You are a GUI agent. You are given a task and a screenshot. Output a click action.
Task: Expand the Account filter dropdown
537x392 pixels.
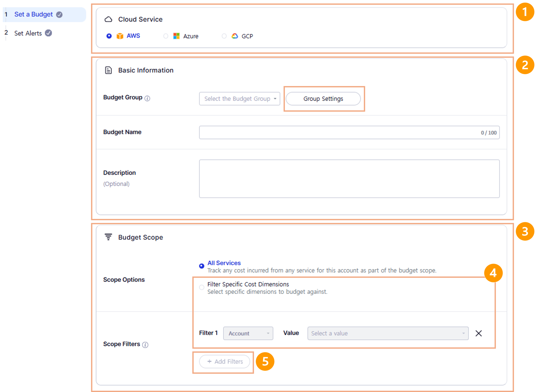[x=248, y=334]
